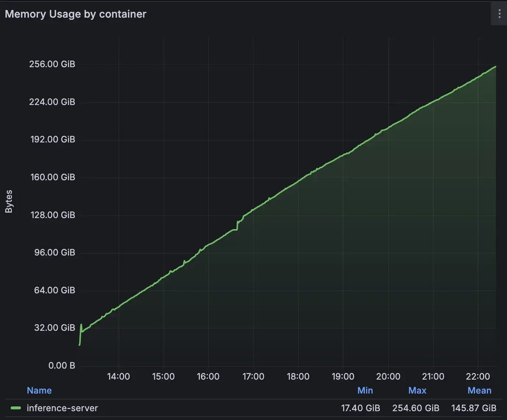507x420 pixels.
Task: Click the initial spike at graph start
Action: coord(81,325)
